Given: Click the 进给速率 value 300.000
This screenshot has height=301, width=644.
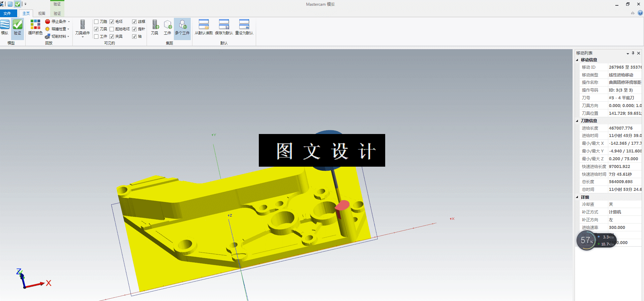Looking at the screenshot, I should (625, 228).
